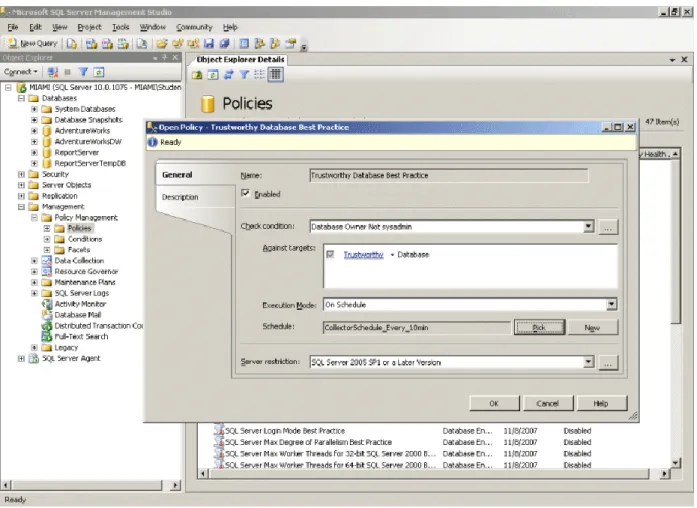
Task: Click the Resource Governor icon in tree
Action: click(x=47, y=272)
